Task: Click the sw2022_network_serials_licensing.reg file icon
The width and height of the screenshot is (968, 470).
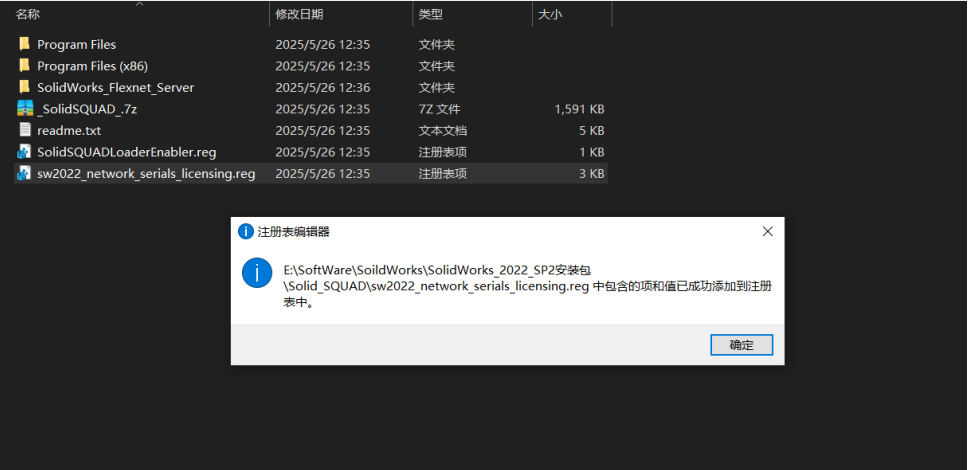Action: [x=24, y=174]
